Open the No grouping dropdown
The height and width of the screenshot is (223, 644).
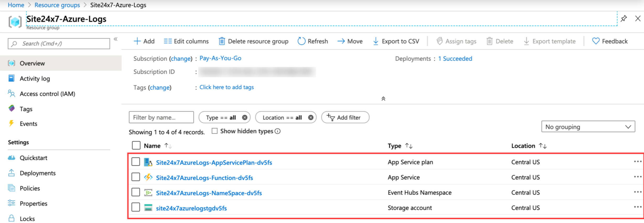pos(588,127)
